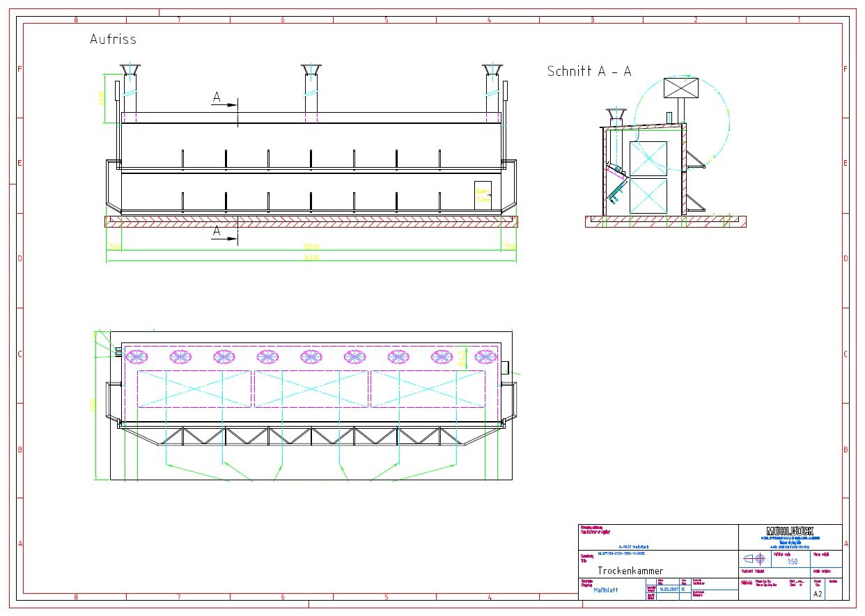The image size is (865, 616).
Task: Select the MÜHLBÖCK company logo
Action: (x=790, y=531)
